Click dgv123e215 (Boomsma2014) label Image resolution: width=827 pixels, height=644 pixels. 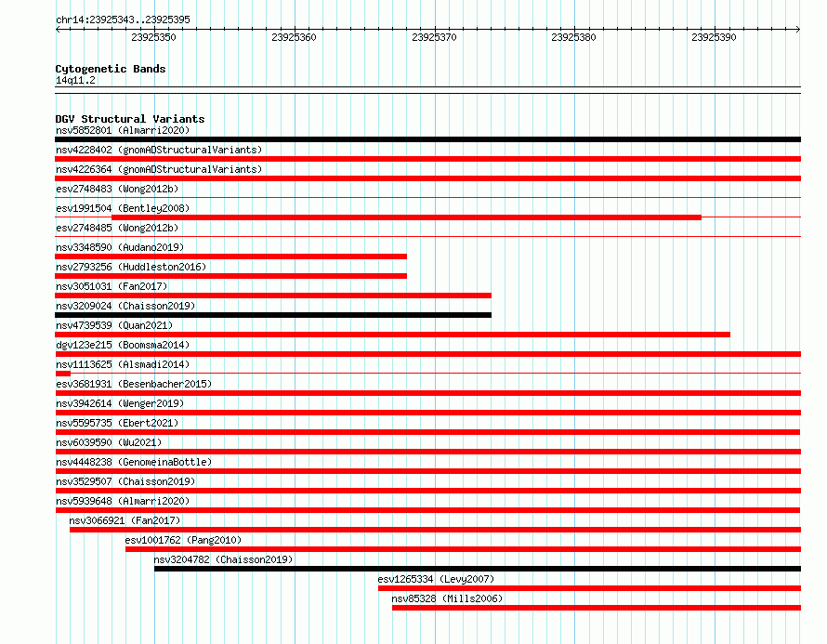click(123, 345)
